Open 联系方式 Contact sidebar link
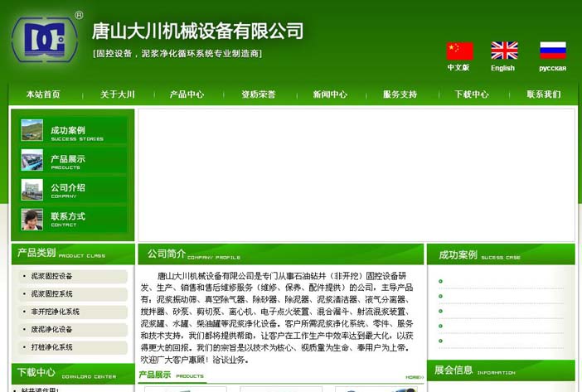Image resolution: width=582 pixels, height=392 pixels. click(x=68, y=219)
